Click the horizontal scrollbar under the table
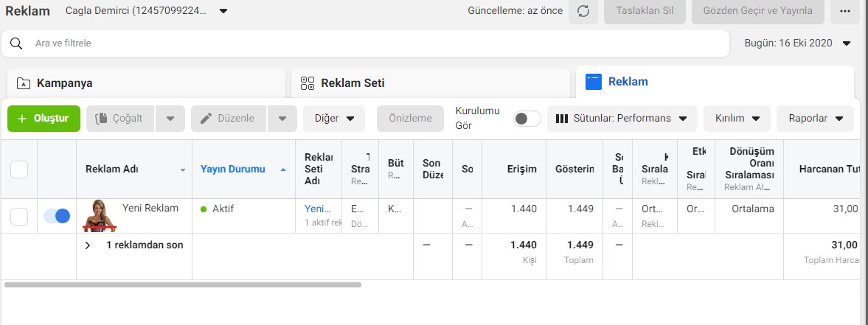 tap(183, 284)
